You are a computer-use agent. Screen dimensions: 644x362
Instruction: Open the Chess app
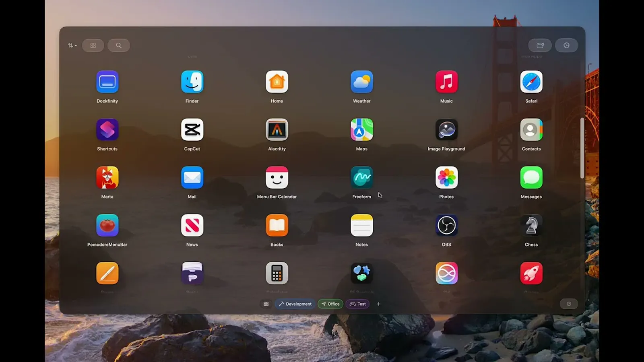[531, 226]
